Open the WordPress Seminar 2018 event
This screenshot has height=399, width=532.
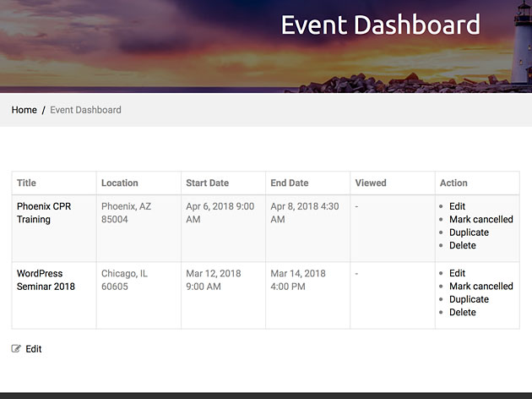(46, 280)
